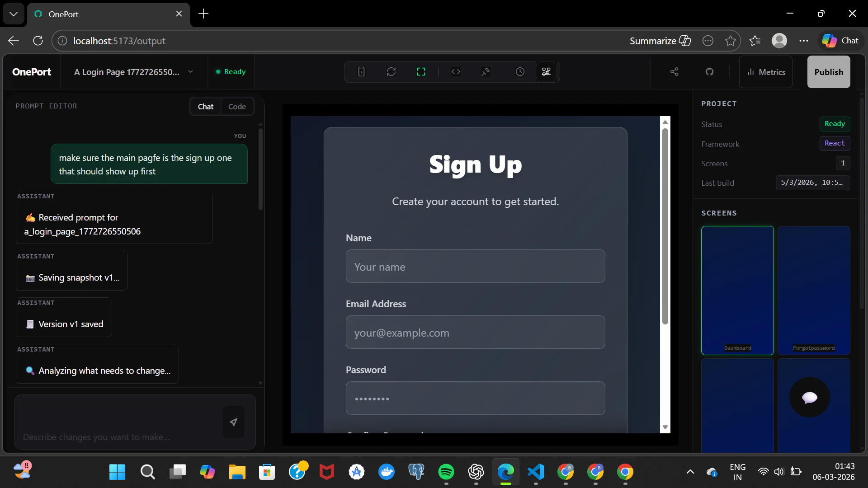Open the floating chat bubble icon
The image size is (868, 488).
[809, 397]
